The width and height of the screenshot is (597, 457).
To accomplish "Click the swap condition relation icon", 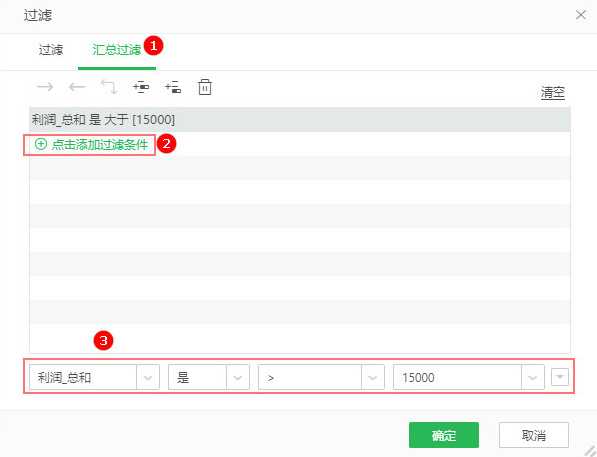I will pyautogui.click(x=109, y=87).
